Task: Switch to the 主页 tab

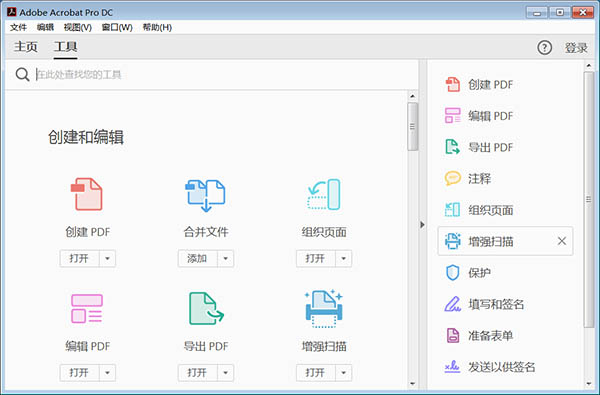Action: point(26,47)
